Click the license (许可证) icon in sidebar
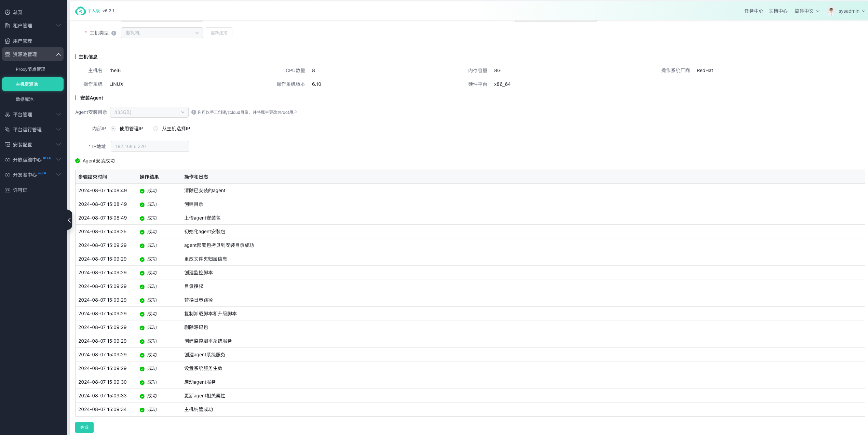Screen dimensions: 868x435 [x=8, y=190]
